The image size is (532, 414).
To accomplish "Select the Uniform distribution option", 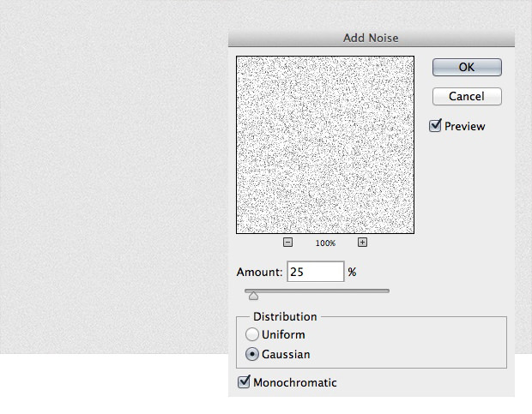I will point(252,334).
